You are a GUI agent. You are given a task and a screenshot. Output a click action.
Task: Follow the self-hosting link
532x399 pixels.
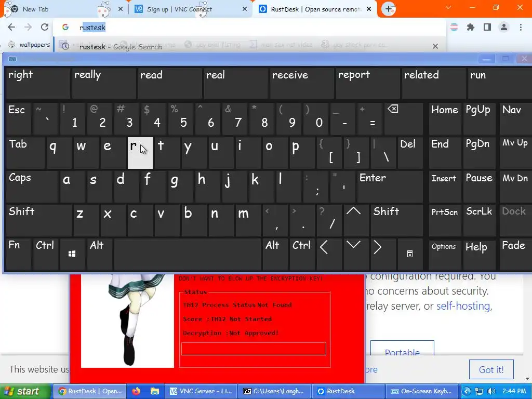click(x=463, y=305)
